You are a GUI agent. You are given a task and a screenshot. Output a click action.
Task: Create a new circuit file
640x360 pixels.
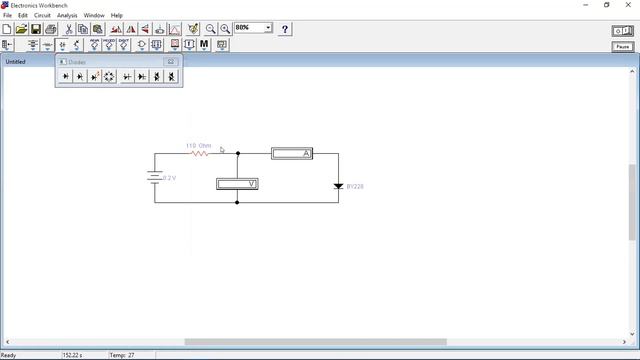[x=7, y=29]
